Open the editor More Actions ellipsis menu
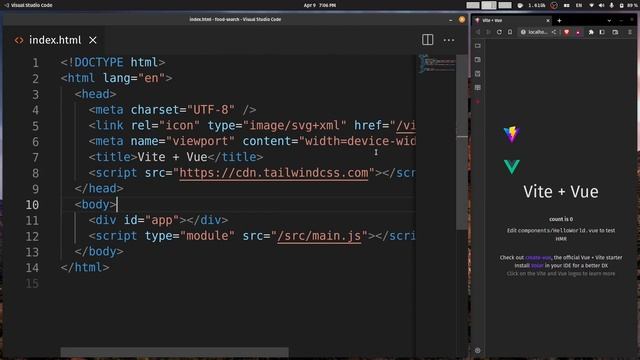Screen dimensions: 640x360 coord(449,40)
